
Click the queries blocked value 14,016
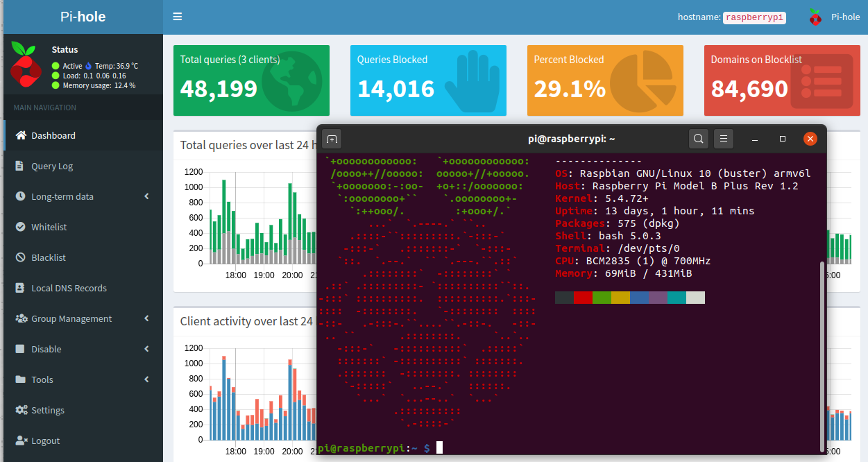pos(395,89)
